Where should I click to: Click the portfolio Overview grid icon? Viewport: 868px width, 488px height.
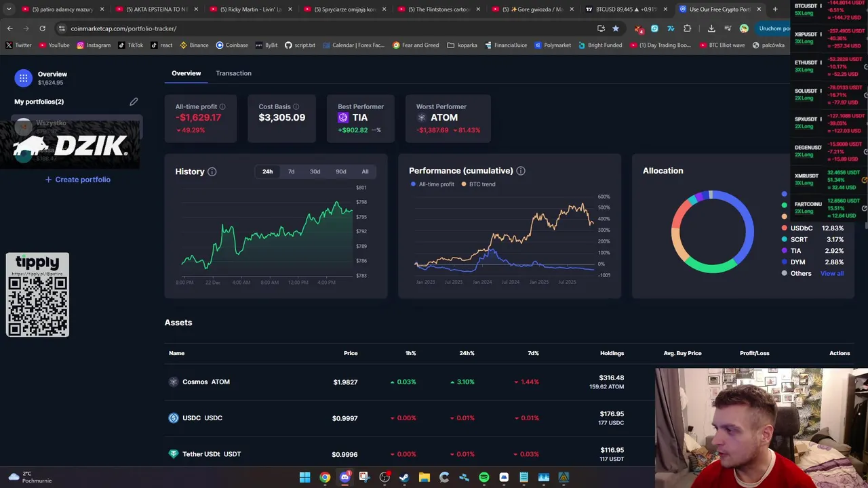pyautogui.click(x=23, y=78)
